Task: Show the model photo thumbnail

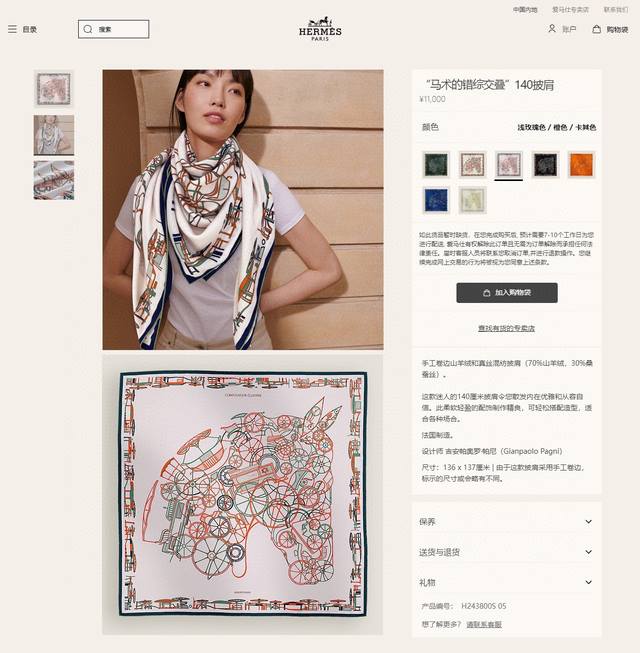Action: coord(54,135)
